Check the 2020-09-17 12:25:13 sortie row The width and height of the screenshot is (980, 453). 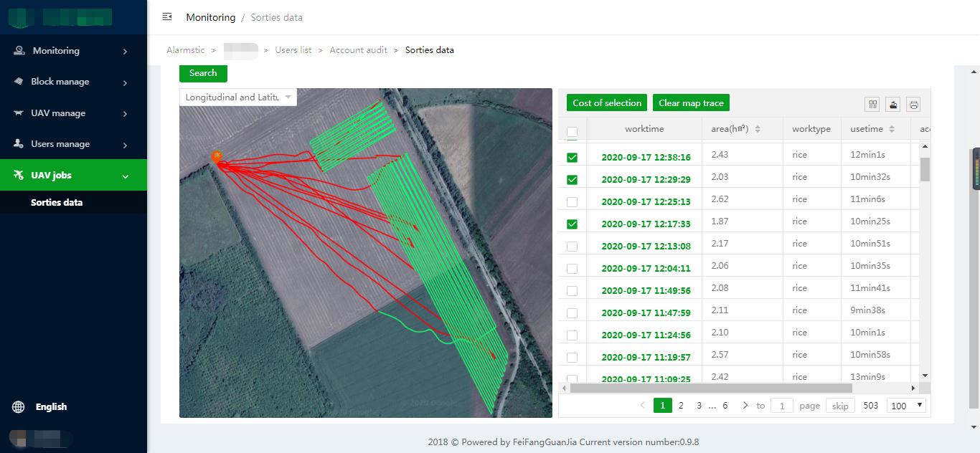(572, 201)
